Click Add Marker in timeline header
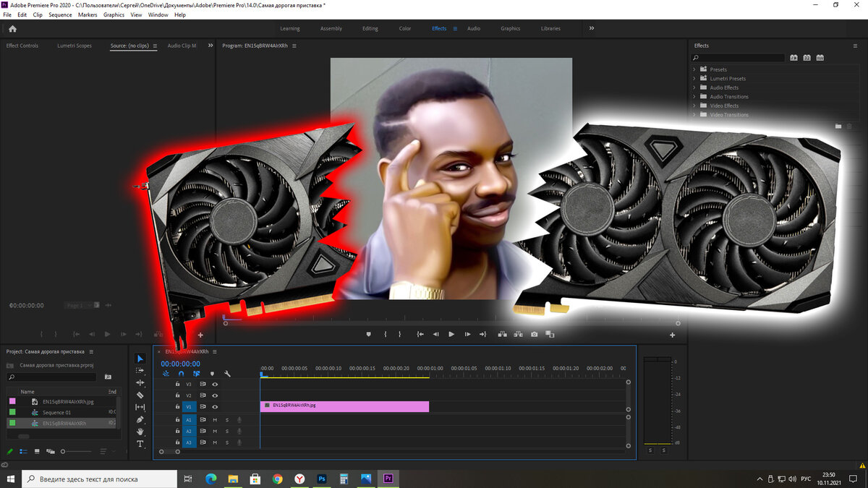This screenshot has width=868, height=488. pyautogui.click(x=212, y=374)
